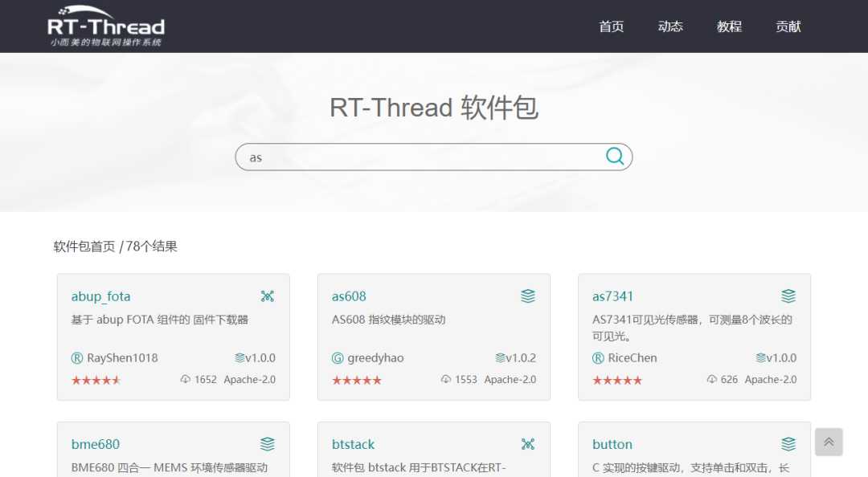This screenshot has height=477, width=868.
Task: Click RiceChen's circular avatar icon
Action: [596, 358]
